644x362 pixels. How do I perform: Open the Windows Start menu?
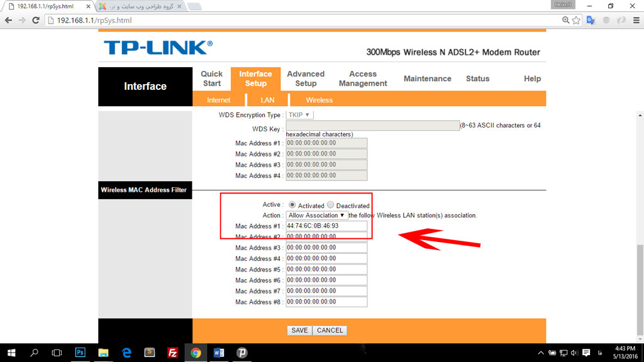11,353
